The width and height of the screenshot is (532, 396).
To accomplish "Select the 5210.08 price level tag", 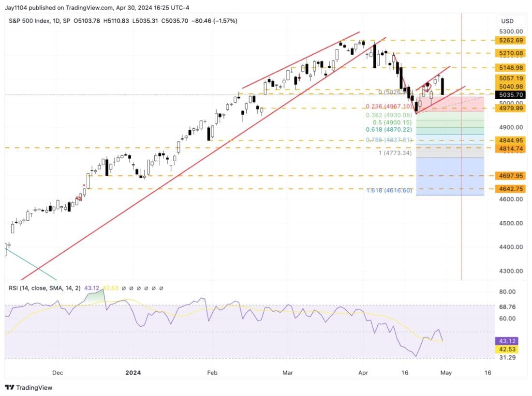I will click(511, 53).
